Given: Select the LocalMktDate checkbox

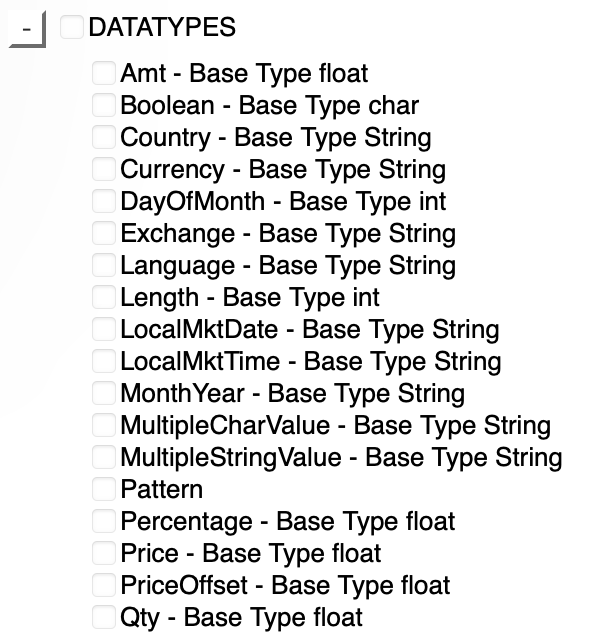Looking at the screenshot, I should pyautogui.click(x=104, y=329).
